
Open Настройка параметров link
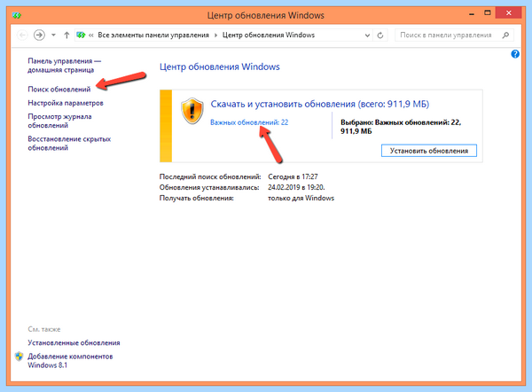66,103
